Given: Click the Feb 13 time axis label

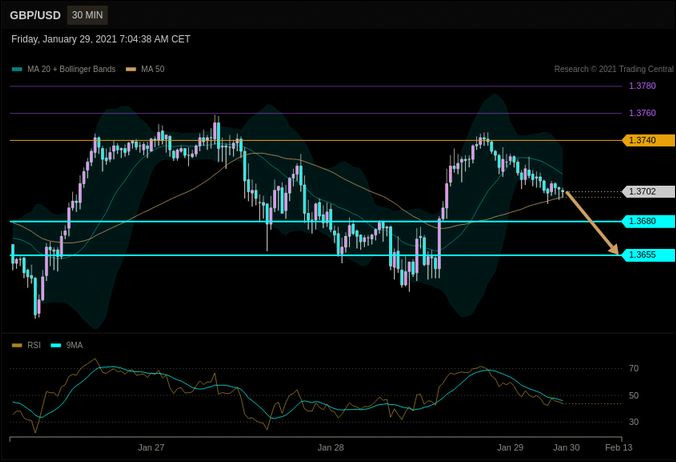Looking at the screenshot, I should pyautogui.click(x=619, y=447).
